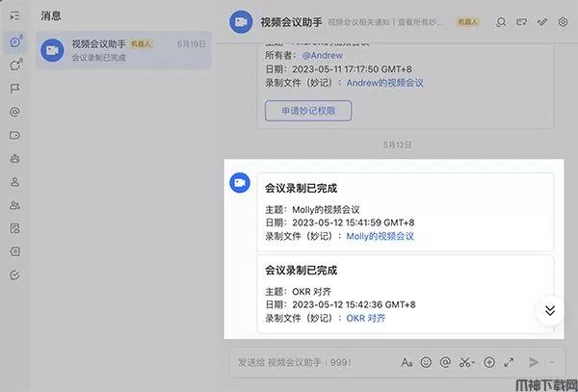Click the 会议录制已完成 title above OKR 对齐

point(301,271)
